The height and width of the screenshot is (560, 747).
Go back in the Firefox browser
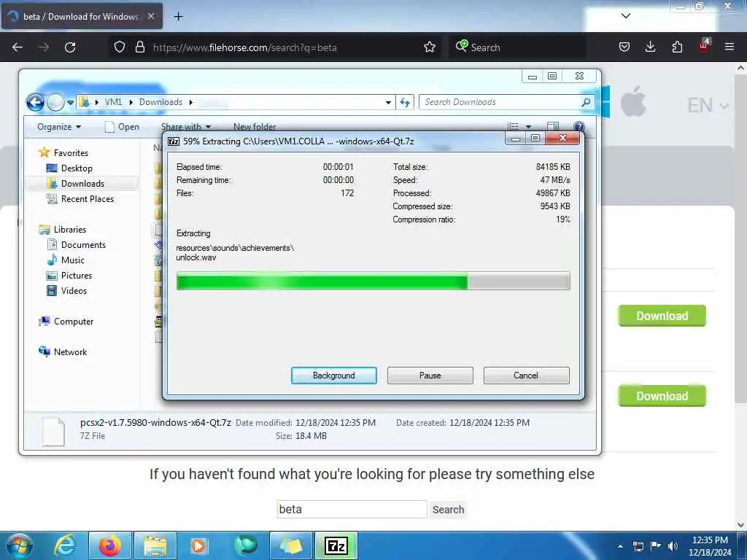click(18, 47)
